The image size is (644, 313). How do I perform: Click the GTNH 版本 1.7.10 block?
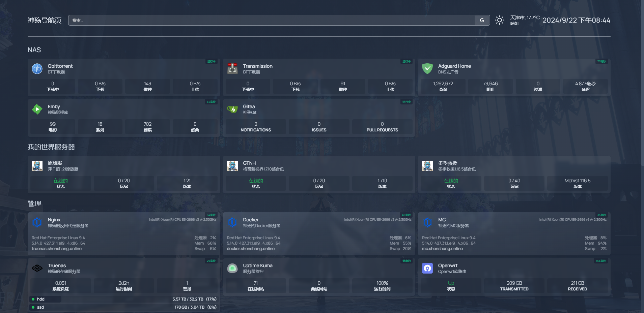click(x=382, y=183)
